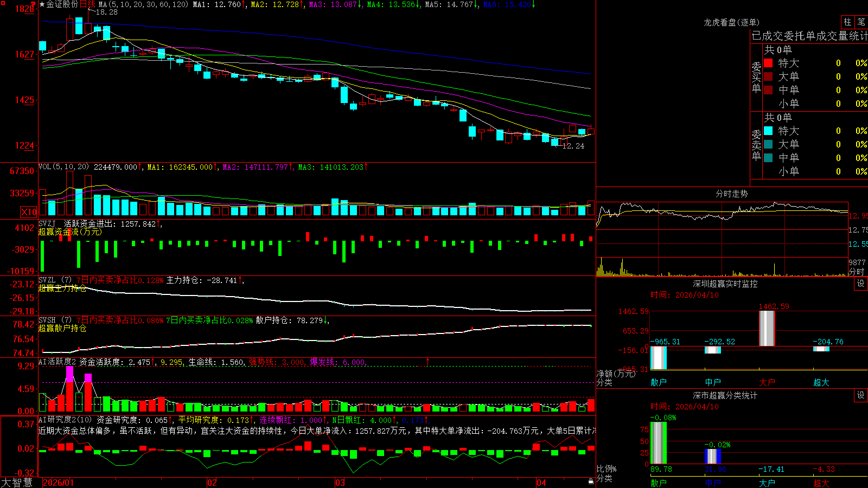This screenshot has width=868, height=488.
Task: Click the MA5: 14.767 value
Action: 451,4
